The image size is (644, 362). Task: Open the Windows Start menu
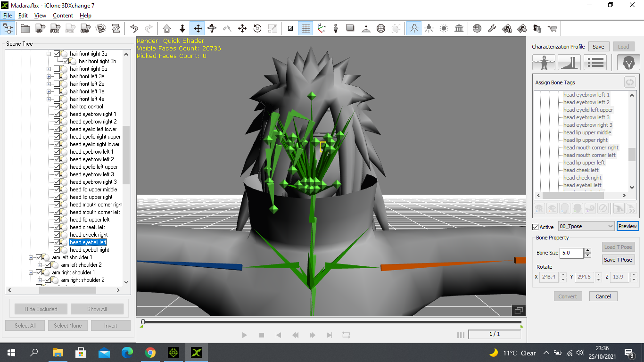coord(11,353)
